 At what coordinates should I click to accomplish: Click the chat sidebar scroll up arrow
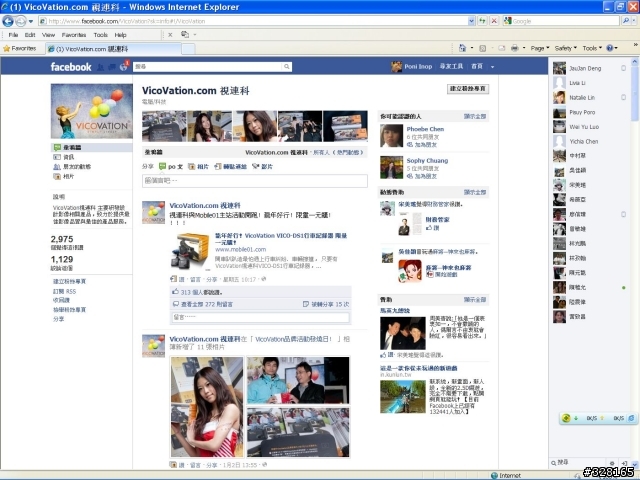coord(635,62)
